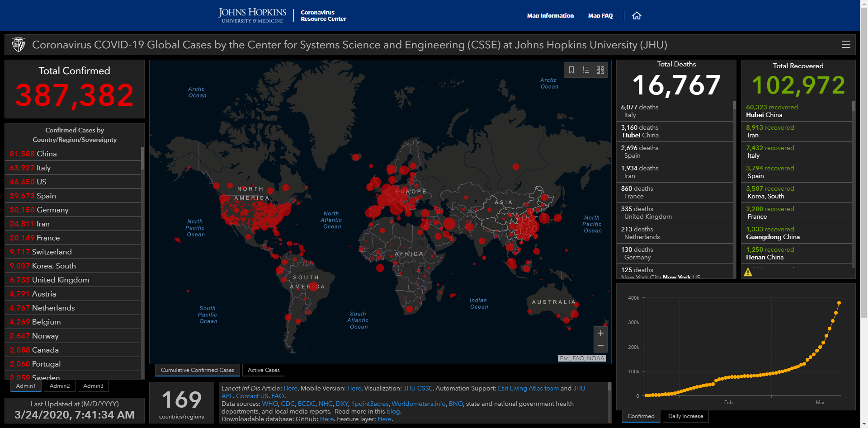Click 6,077 deaths Italy row

coord(675,111)
